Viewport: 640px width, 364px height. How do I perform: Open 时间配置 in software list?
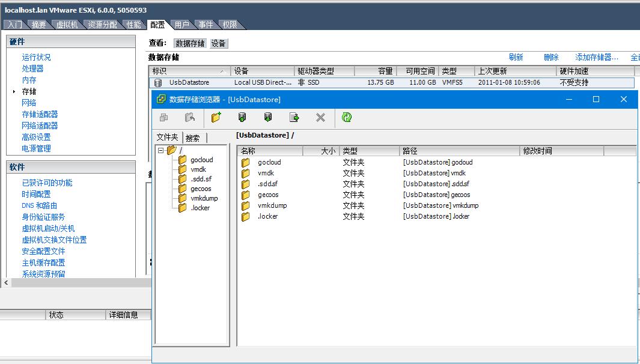point(36,194)
